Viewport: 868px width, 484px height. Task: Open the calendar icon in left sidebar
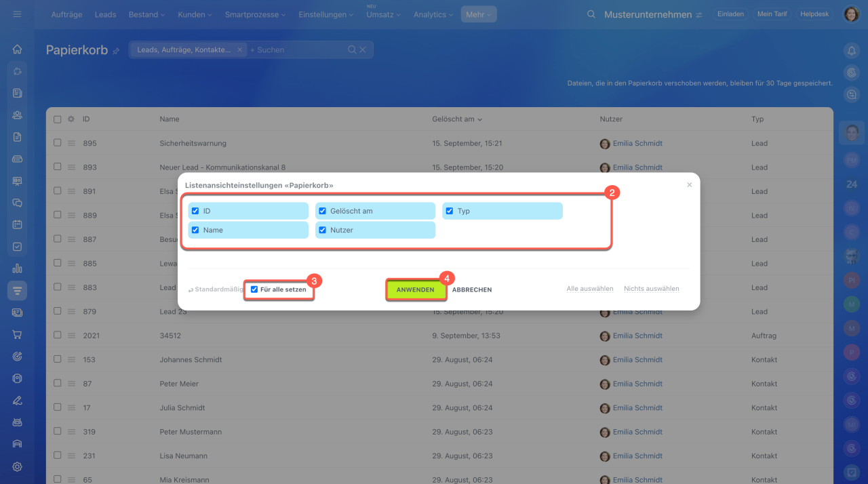18,224
